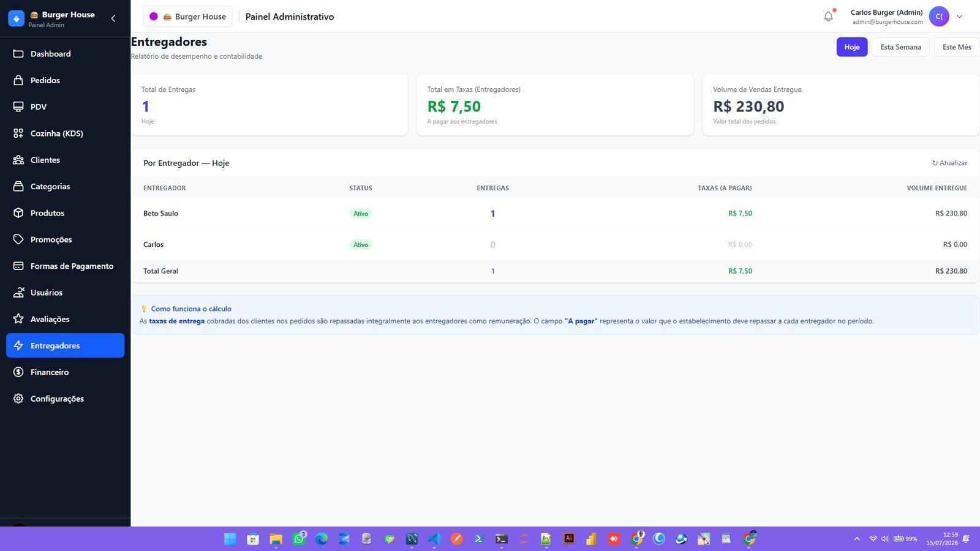
Task: Open File Explorer from the taskbar
Action: click(276, 539)
